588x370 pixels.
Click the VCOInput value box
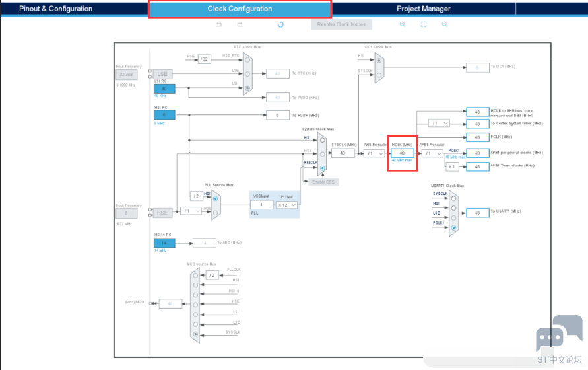tap(262, 205)
